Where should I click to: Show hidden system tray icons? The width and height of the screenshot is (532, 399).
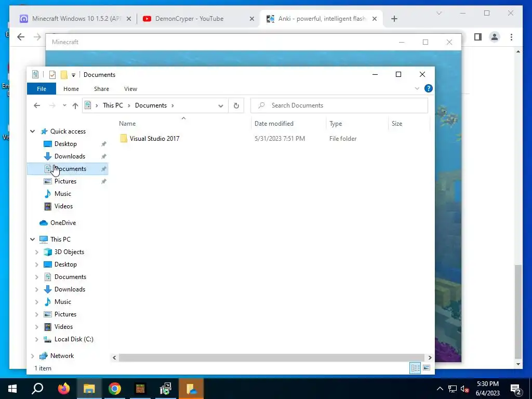point(440,389)
